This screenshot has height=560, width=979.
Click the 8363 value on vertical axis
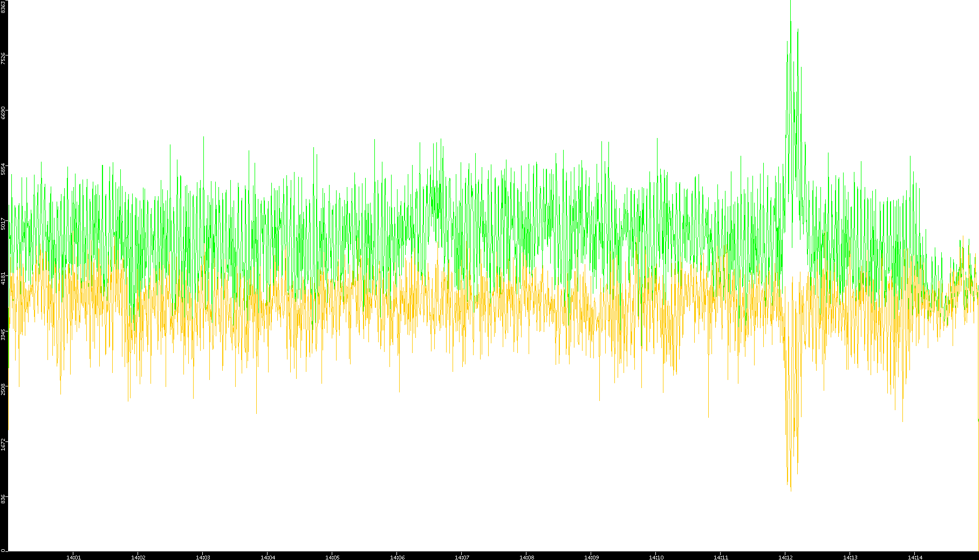pyautogui.click(x=3, y=6)
